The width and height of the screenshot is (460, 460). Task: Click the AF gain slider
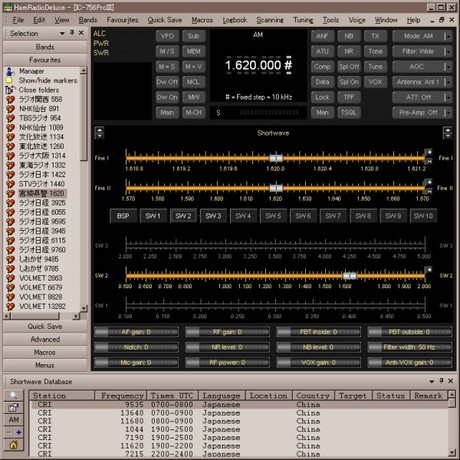pos(136,332)
